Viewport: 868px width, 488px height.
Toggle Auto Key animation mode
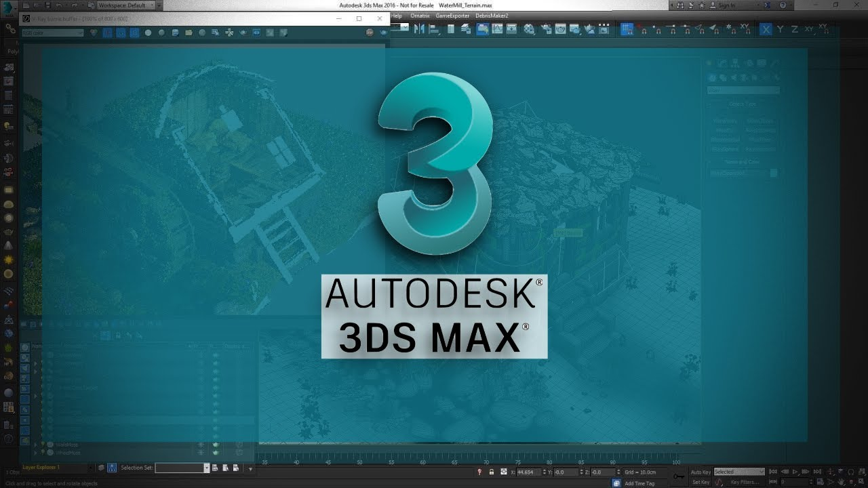[x=700, y=471]
